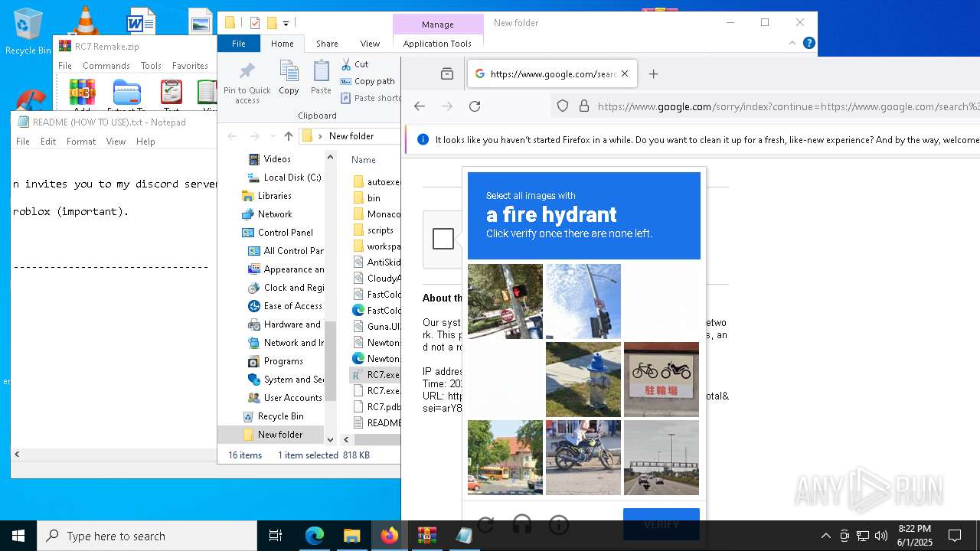Open Commands menu in WinRAR

click(106, 66)
